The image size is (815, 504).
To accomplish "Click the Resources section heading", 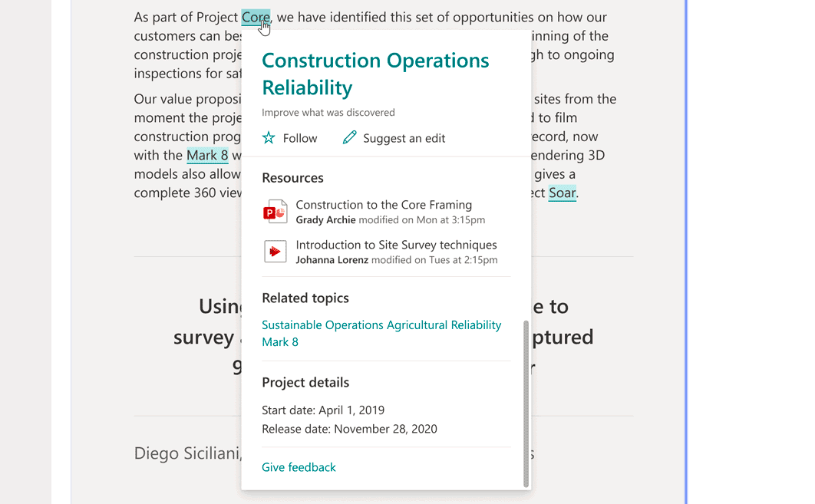I will [x=292, y=178].
